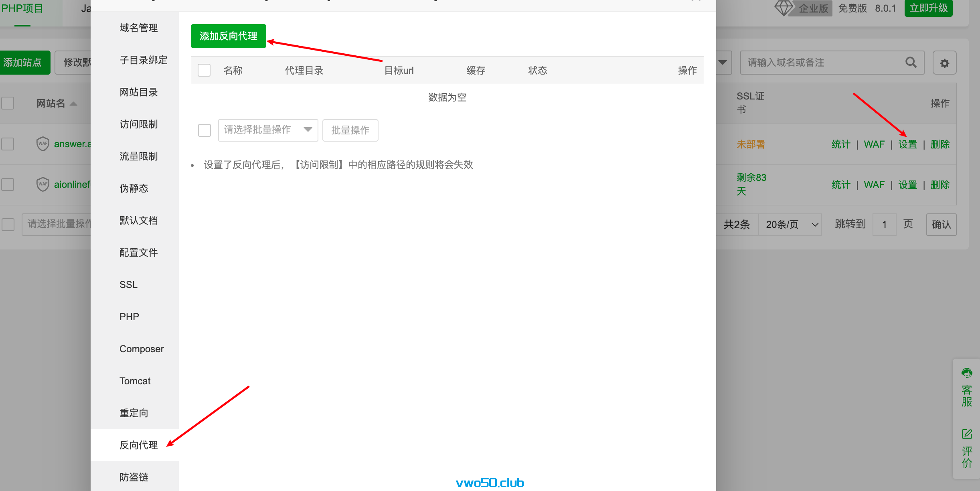The height and width of the screenshot is (491, 980).
Task: Expand the 请选择批量操作 dropdown in dialog
Action: click(x=268, y=130)
